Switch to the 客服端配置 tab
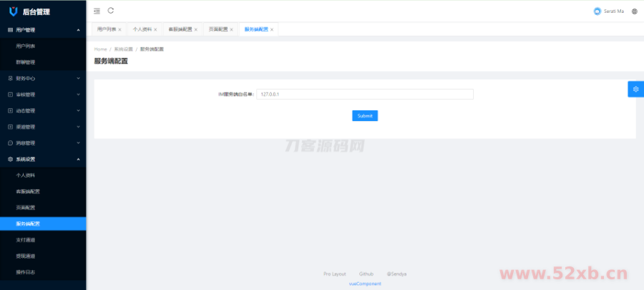644x290 pixels. point(180,29)
